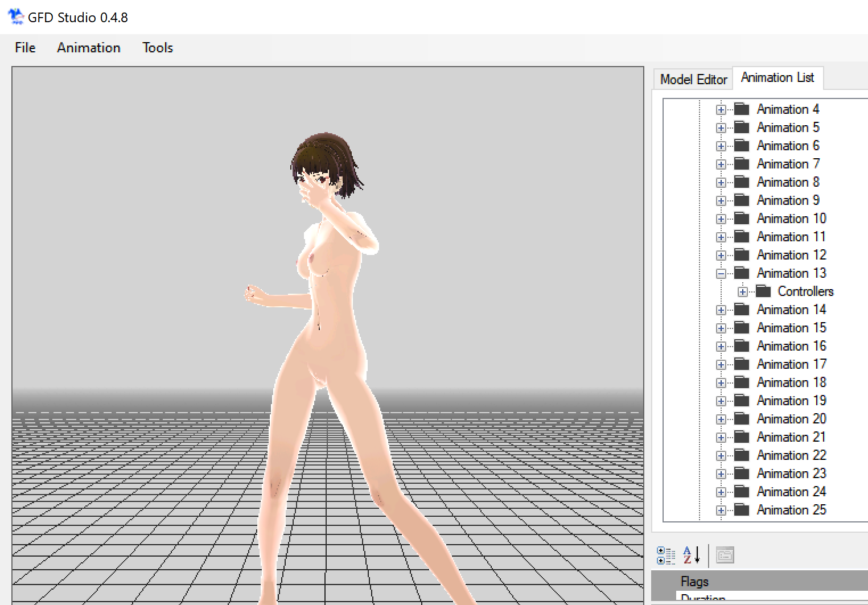Collapse the Animation 13 node
The width and height of the screenshot is (868, 605).
721,274
